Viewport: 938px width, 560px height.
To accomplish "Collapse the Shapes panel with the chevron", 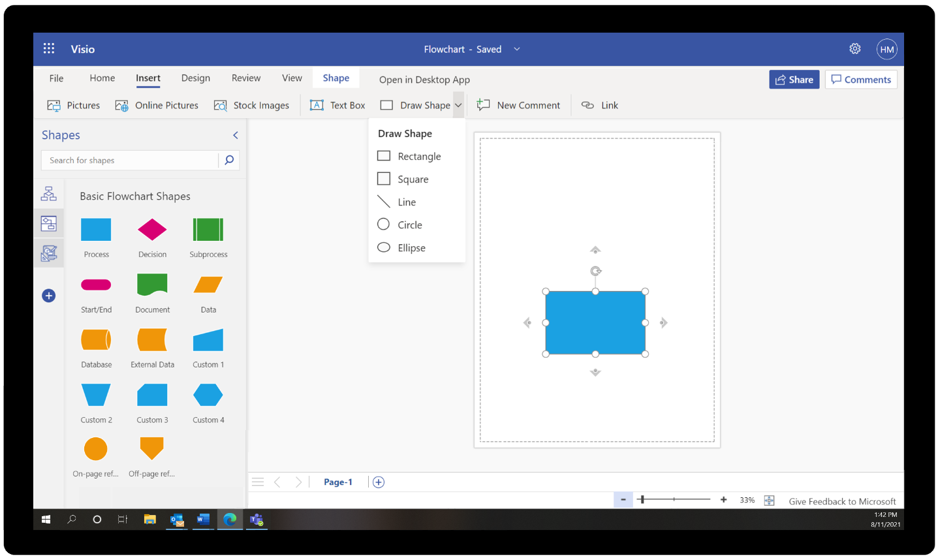I will [x=235, y=135].
